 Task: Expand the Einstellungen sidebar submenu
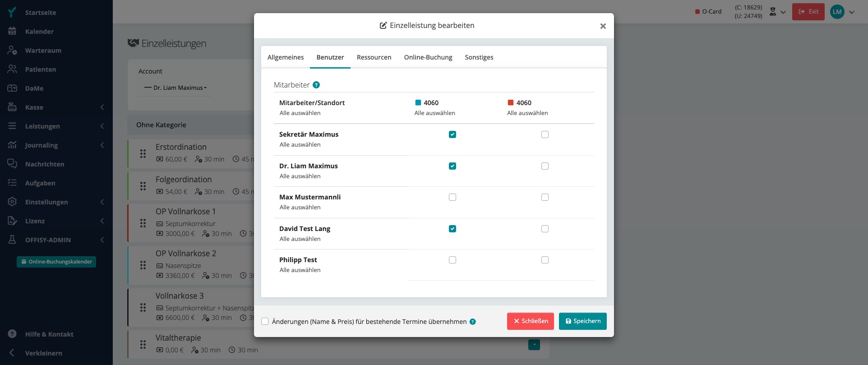[x=102, y=202]
